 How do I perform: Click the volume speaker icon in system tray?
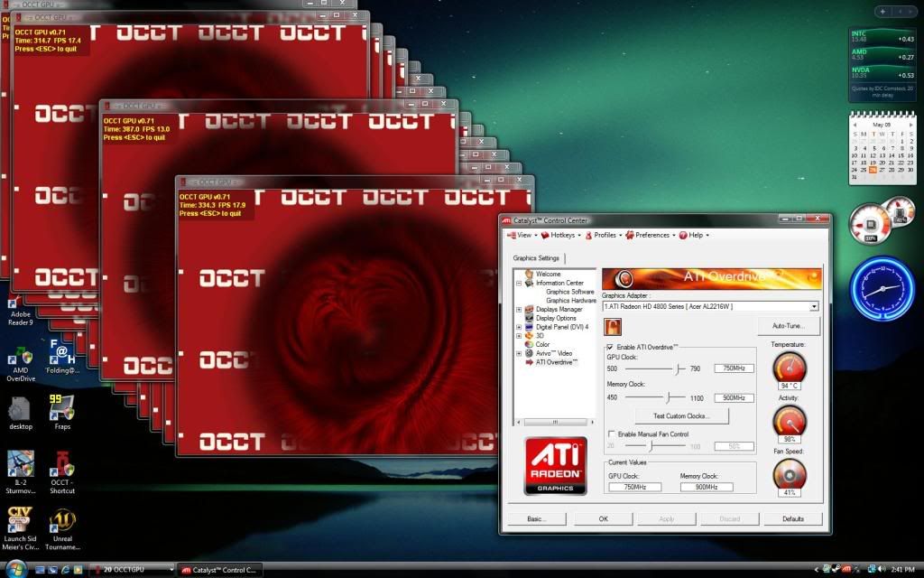[x=882, y=569]
